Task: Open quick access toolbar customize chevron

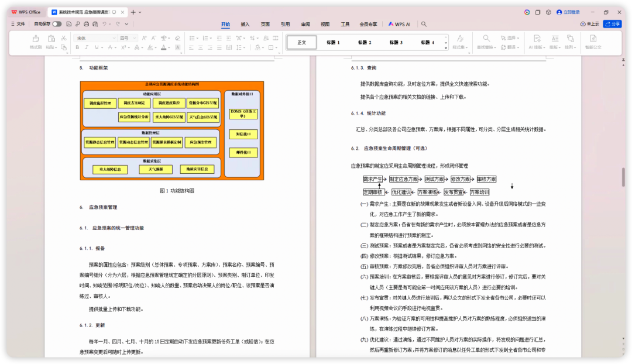Action: 126,24
